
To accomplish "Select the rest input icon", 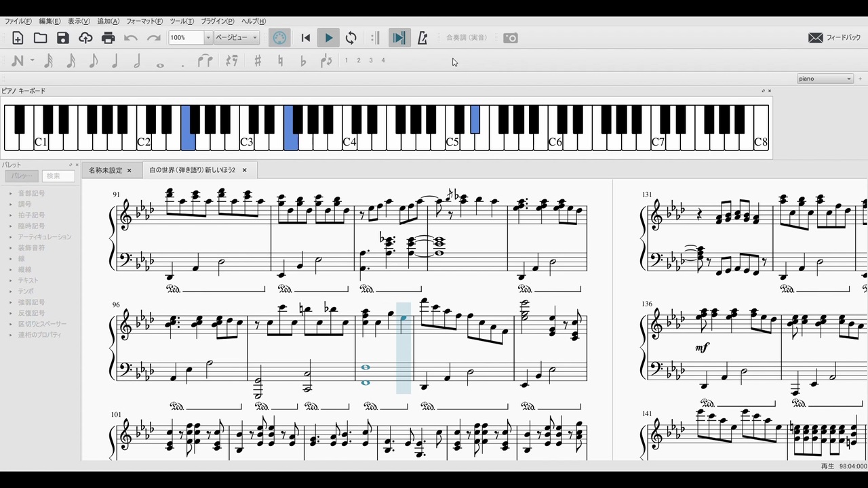I will coord(232,61).
